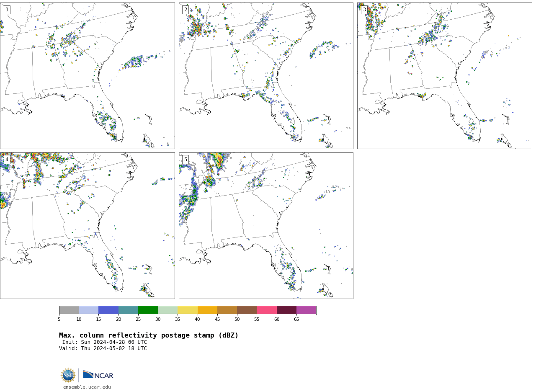Open ensemble member 5 reflectivity map
This screenshot has height=392, width=536.
point(266,226)
